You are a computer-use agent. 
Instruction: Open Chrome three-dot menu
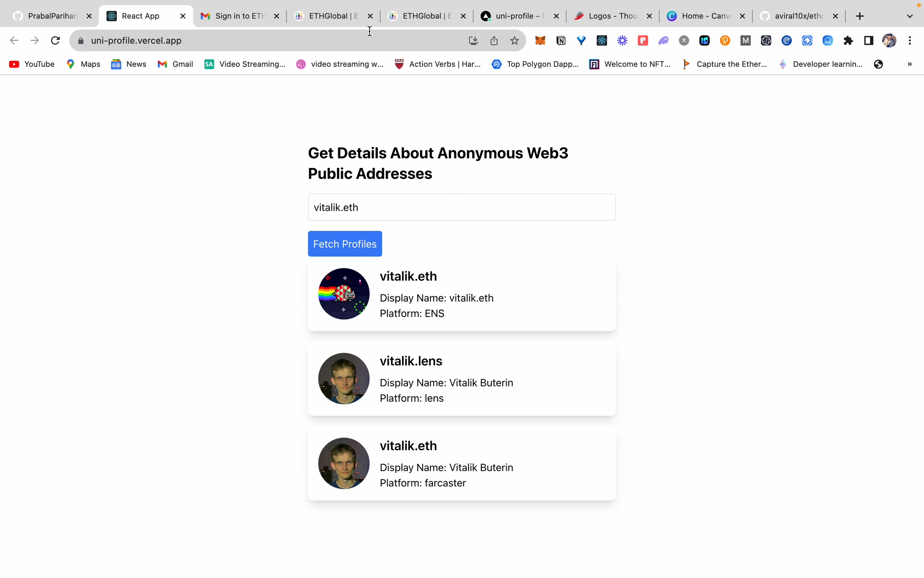tap(910, 41)
